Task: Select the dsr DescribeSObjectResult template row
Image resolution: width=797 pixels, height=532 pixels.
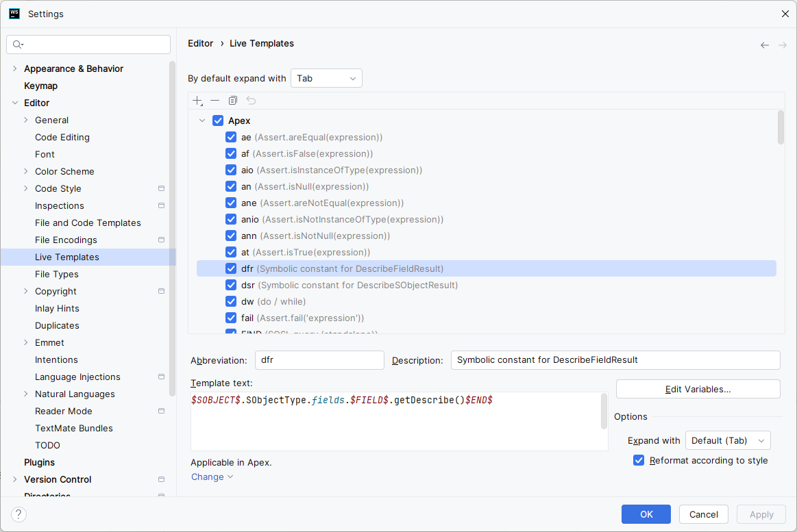Action: pyautogui.click(x=487, y=286)
